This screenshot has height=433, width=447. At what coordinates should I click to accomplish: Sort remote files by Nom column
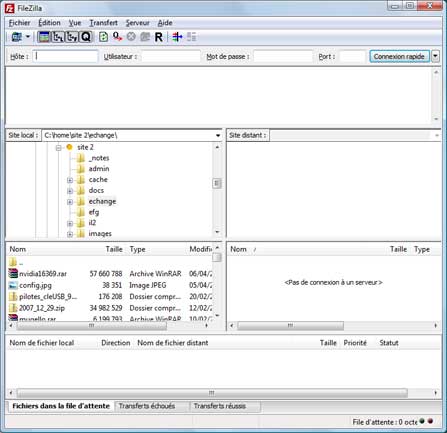238,249
